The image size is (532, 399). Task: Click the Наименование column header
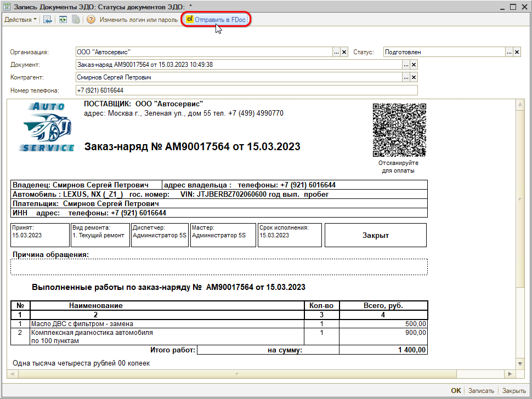pyautogui.click(x=167, y=305)
